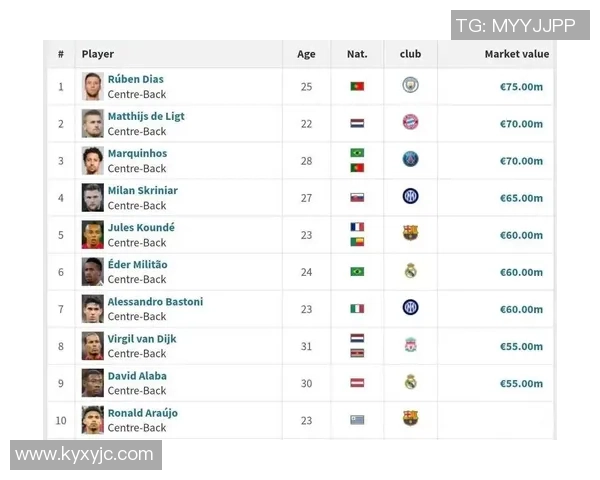Image resolution: width=600 pixels, height=480 pixels.
Task: Open Matthijs de Ligt's profile link
Action: click(x=146, y=116)
